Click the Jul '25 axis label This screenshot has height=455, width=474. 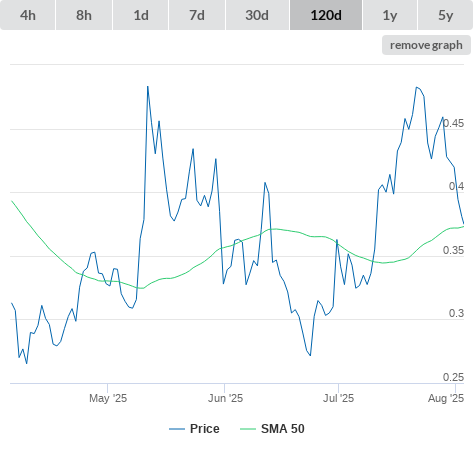[x=338, y=398]
